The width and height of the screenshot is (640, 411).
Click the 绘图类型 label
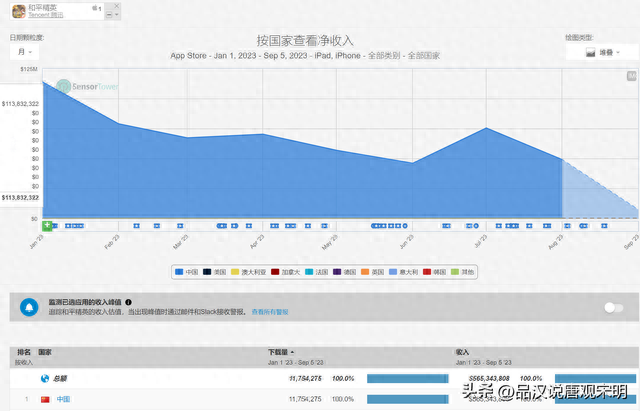579,38
